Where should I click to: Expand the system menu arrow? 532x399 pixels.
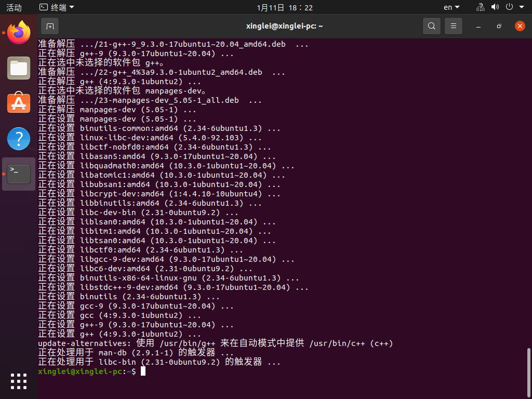(x=522, y=7)
